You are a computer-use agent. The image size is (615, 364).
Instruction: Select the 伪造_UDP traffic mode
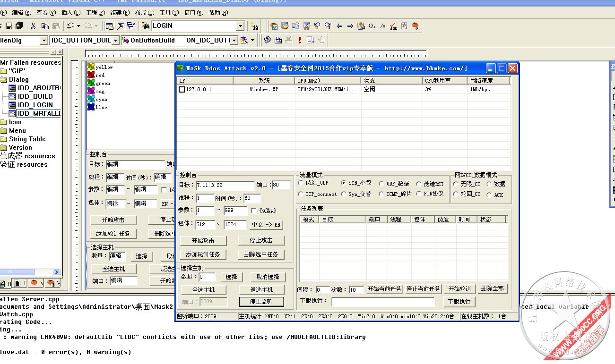301,183
